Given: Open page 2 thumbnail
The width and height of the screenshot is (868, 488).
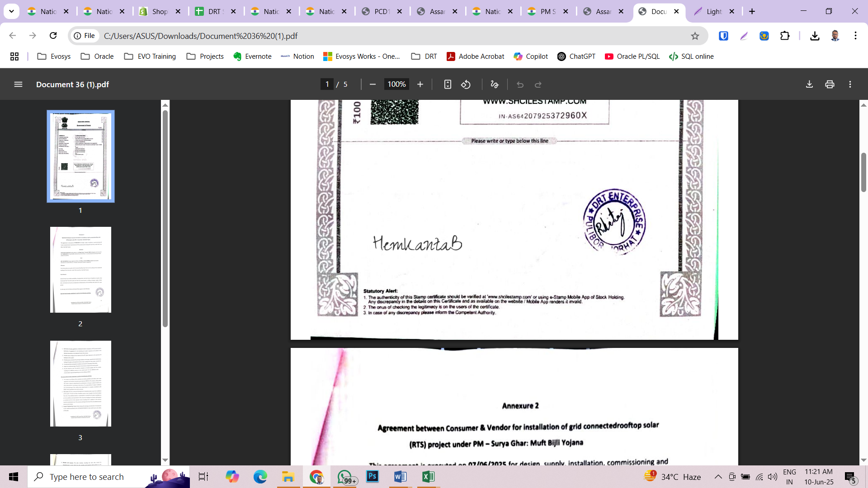Looking at the screenshot, I should click(x=80, y=270).
